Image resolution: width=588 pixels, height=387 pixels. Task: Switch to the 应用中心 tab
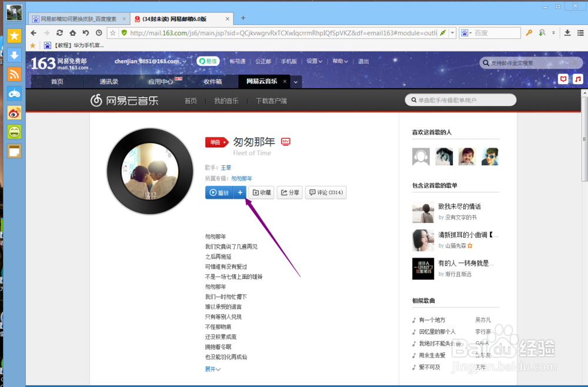pyautogui.click(x=161, y=81)
